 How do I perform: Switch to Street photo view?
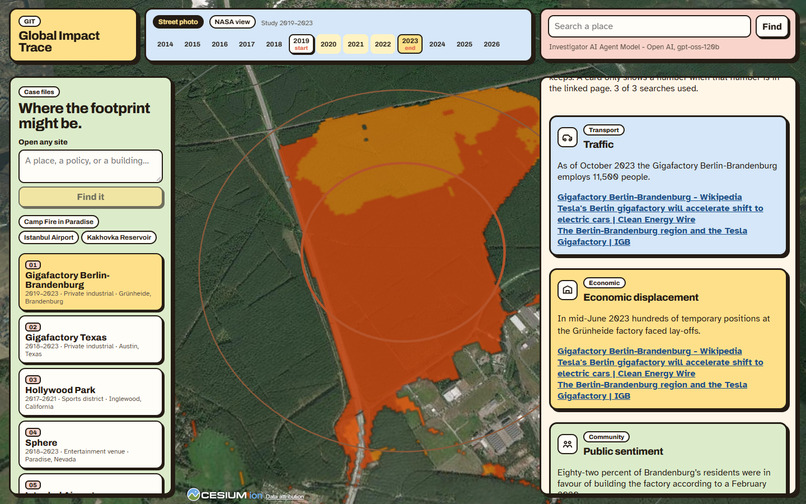tap(178, 22)
